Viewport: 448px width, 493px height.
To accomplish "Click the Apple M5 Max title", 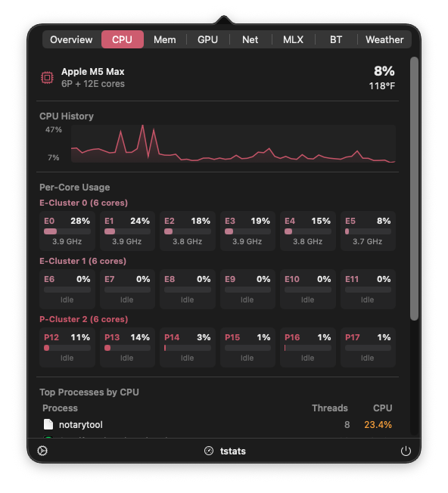I will (x=93, y=72).
